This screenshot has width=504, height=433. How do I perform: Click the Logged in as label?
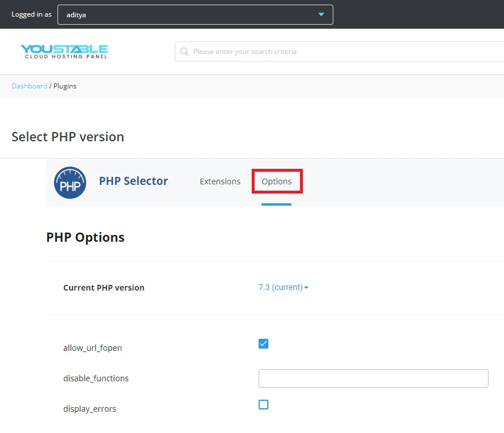click(32, 14)
